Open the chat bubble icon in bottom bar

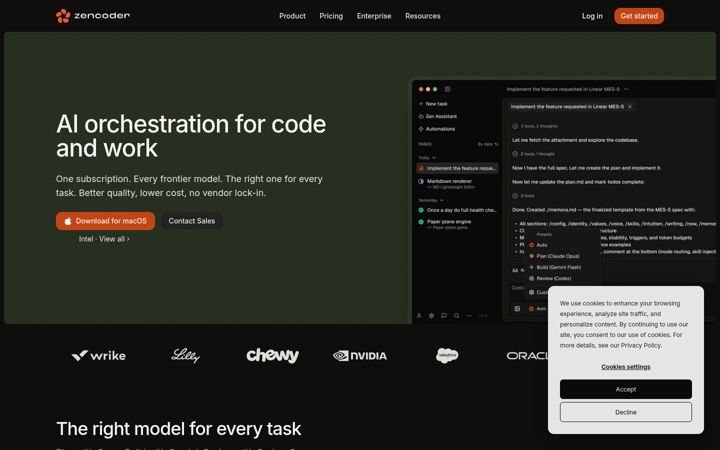(x=444, y=315)
